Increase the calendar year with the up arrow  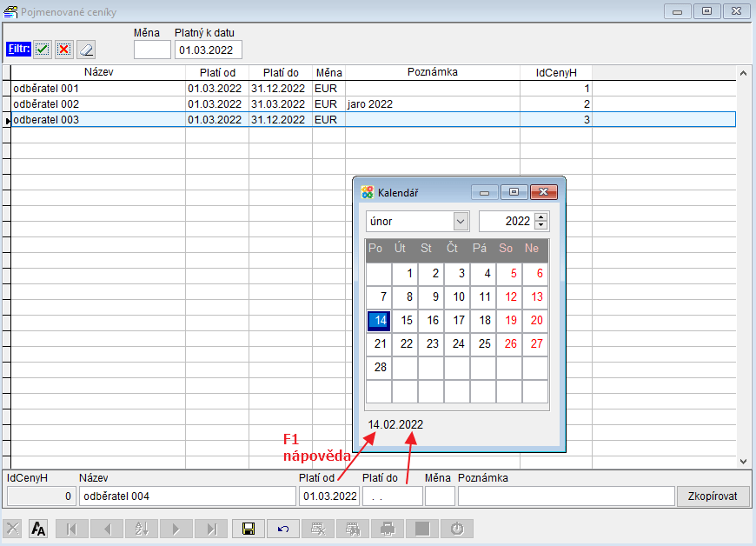click(x=541, y=217)
